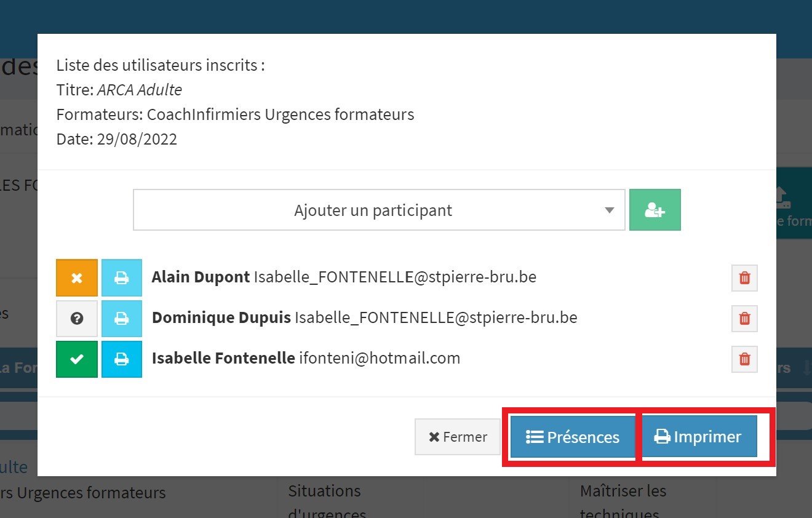Viewport: 812px width, 518px height.
Task: Click the Imprimer button
Action: click(698, 437)
